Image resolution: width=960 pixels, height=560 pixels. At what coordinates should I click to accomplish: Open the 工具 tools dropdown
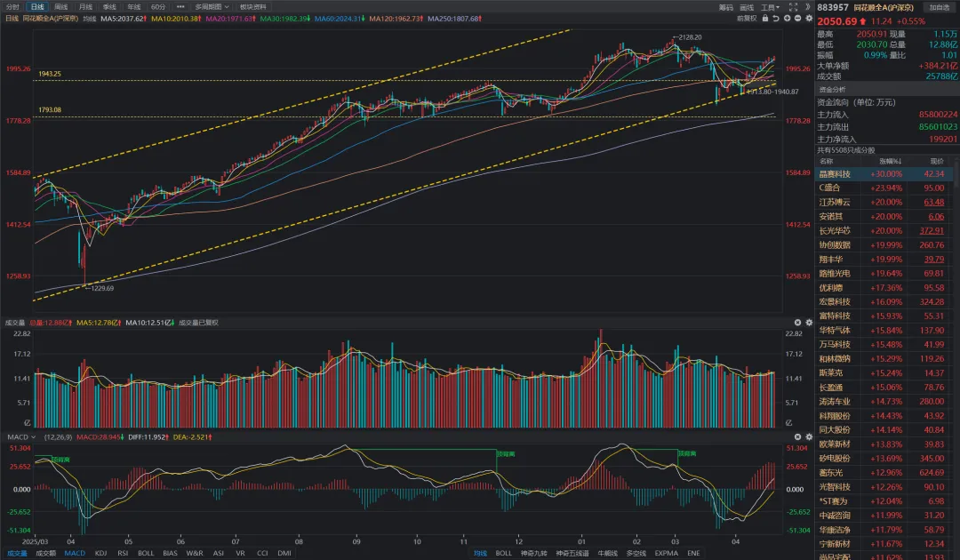(x=770, y=6)
